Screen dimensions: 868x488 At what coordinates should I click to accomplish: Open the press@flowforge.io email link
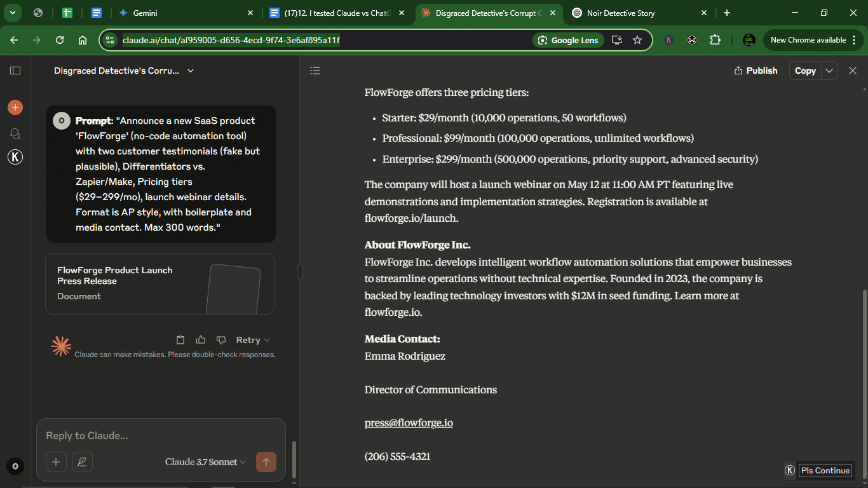(409, 423)
